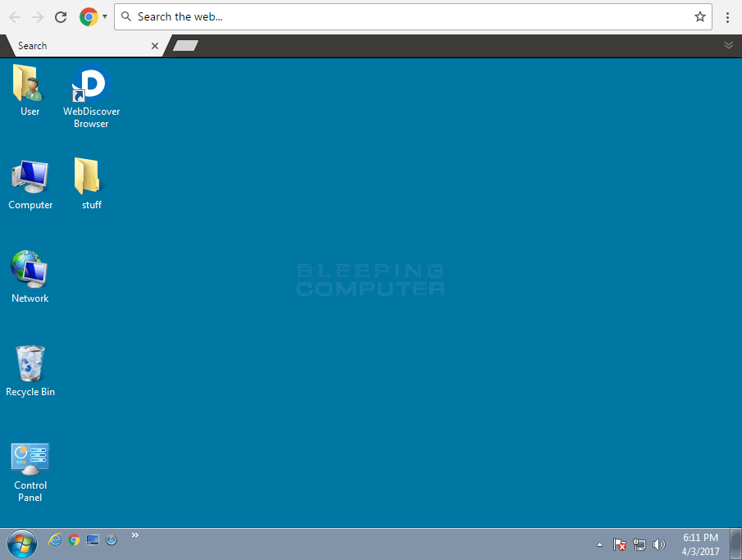Click the browser forward arrow
This screenshot has height=560, width=742.
(x=38, y=17)
